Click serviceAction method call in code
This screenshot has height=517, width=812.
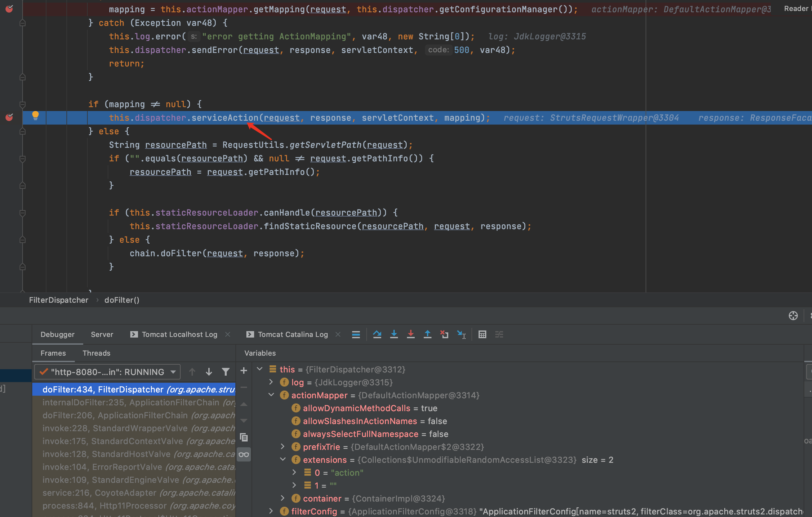point(224,118)
